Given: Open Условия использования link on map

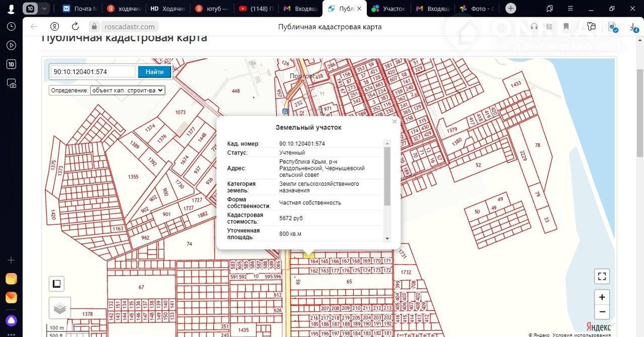Looking at the screenshot, I should pos(581,335).
